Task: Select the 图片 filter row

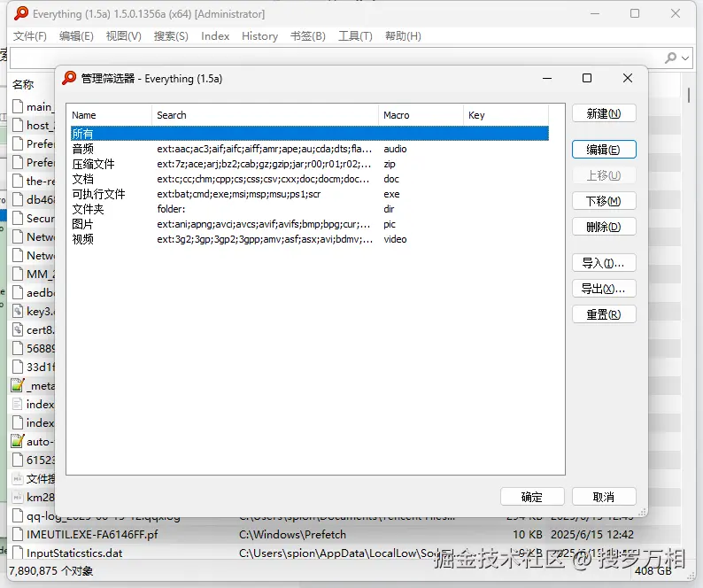Action: point(309,224)
